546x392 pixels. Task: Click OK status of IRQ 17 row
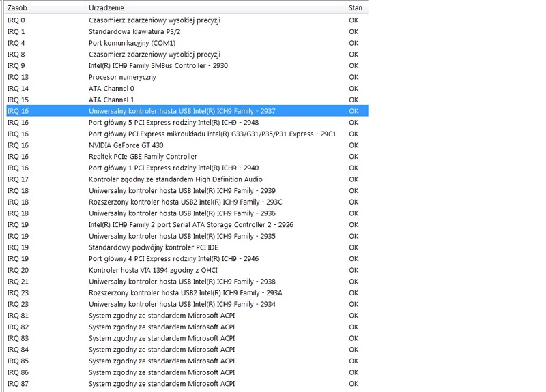[354, 179]
